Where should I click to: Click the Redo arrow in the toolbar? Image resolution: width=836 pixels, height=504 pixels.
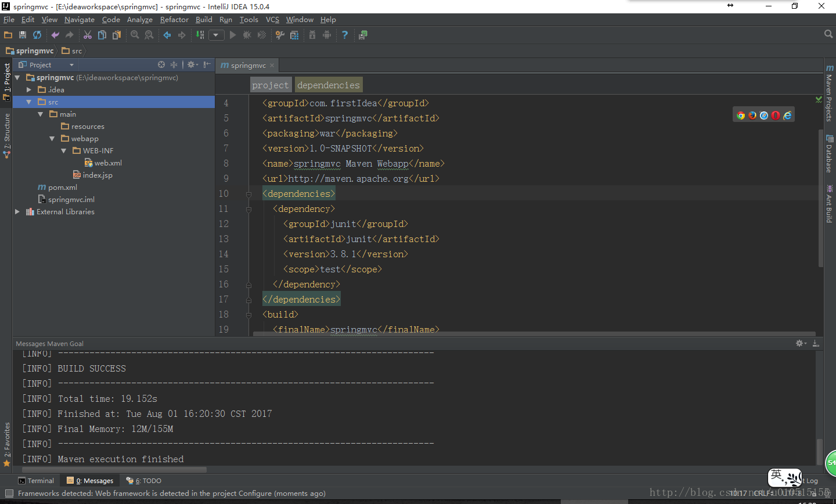tap(70, 35)
